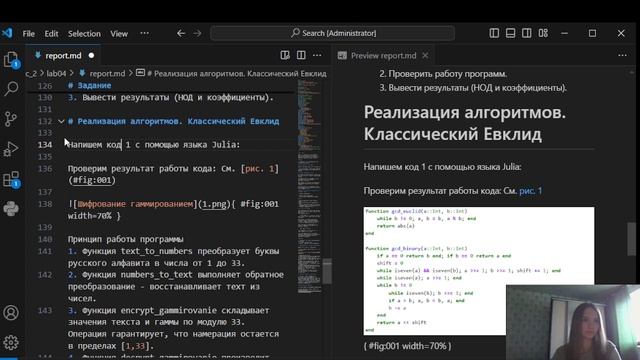
Task: Open preview pane More Actions ellipsis
Action: (622, 55)
